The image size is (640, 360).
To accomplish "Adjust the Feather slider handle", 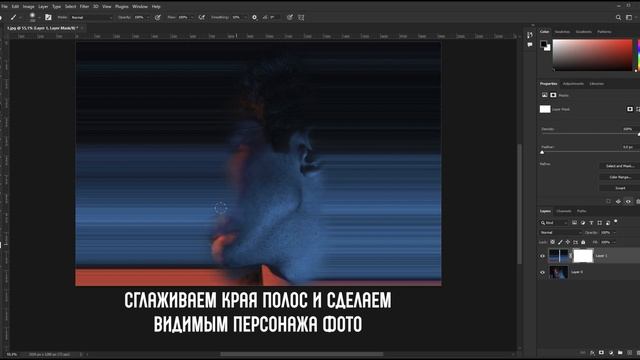I will tap(542, 152).
